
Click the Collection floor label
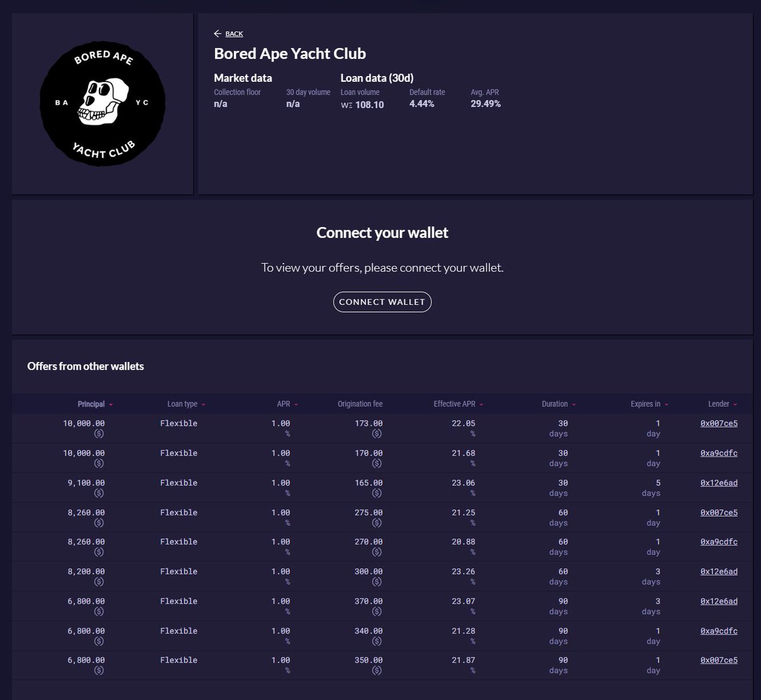[237, 93]
